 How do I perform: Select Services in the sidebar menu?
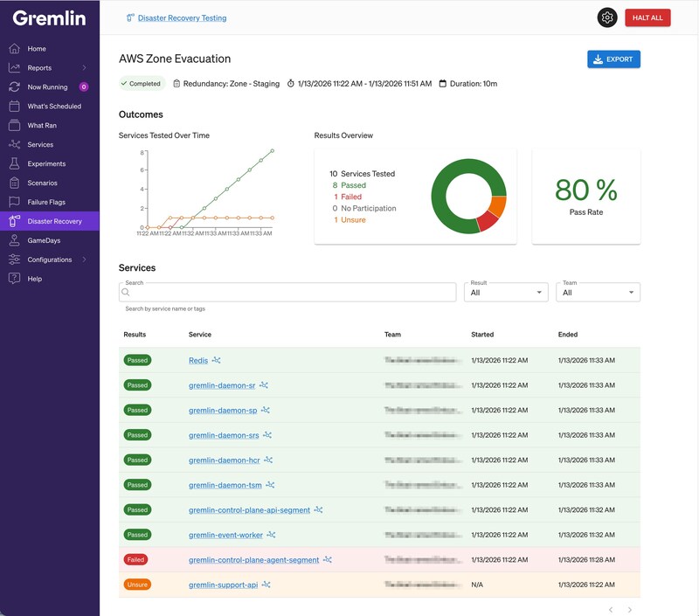point(40,145)
